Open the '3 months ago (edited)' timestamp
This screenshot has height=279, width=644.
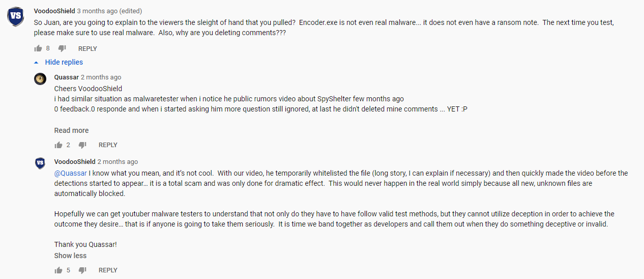109,11
